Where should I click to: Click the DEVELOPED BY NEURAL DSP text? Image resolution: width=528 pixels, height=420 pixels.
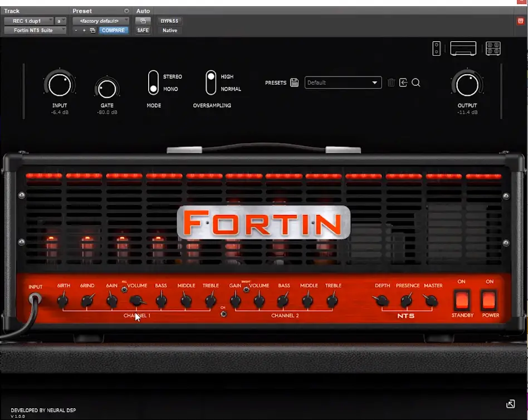[43, 410]
